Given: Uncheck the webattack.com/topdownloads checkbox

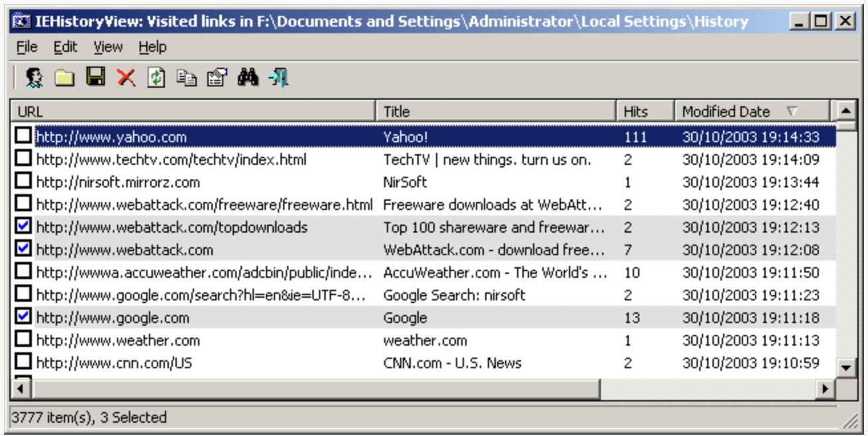Looking at the screenshot, I should tap(24, 226).
